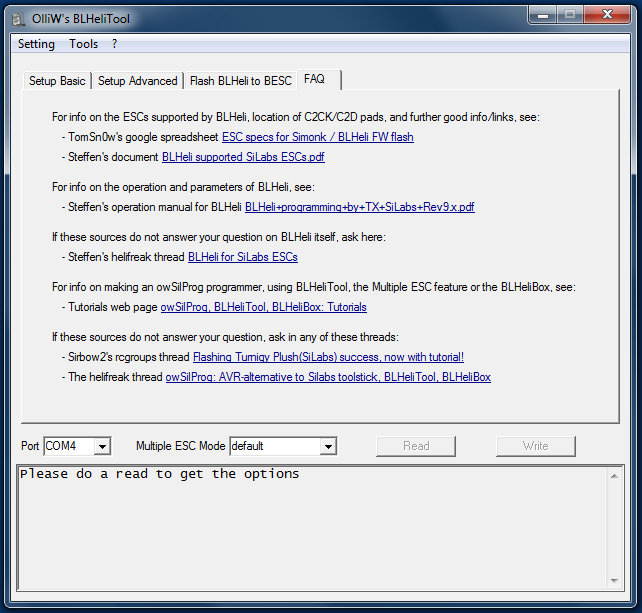Select the FAQ tab
The image size is (642, 613).
coord(314,80)
